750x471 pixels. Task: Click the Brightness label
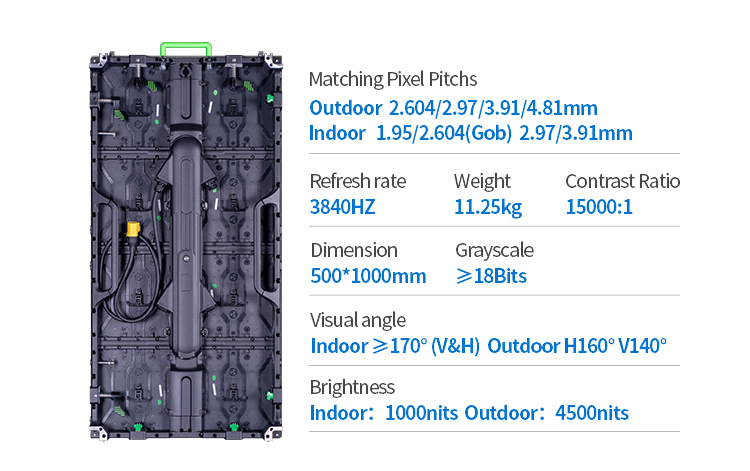(352, 387)
